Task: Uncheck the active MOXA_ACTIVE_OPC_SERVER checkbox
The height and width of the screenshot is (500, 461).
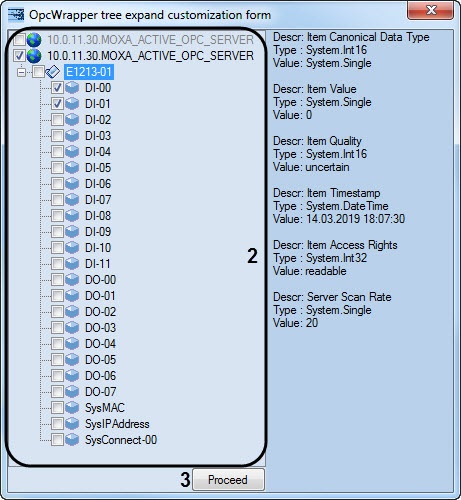Action: pos(19,56)
